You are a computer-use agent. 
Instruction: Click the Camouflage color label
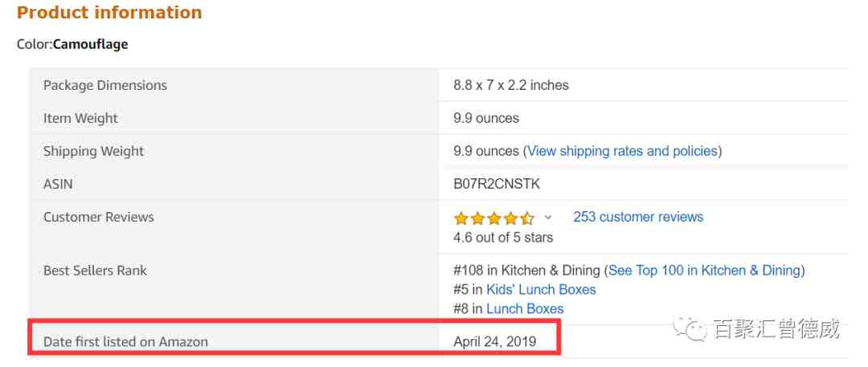(x=90, y=44)
